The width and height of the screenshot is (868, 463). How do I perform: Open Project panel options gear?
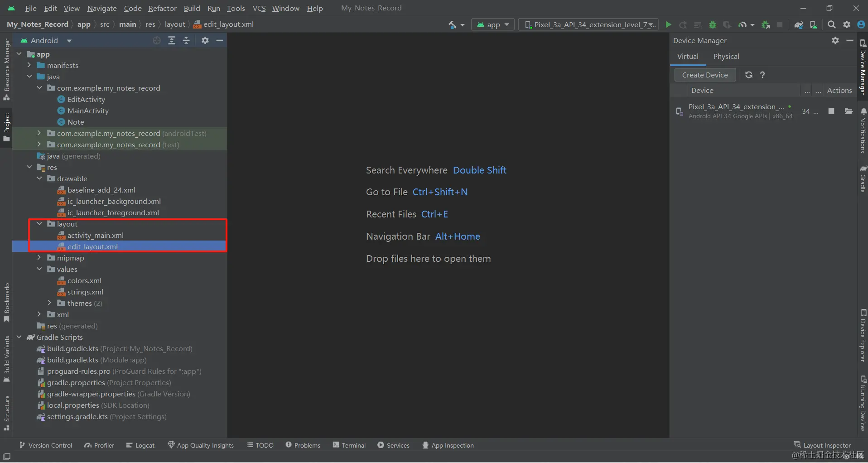[x=205, y=40]
